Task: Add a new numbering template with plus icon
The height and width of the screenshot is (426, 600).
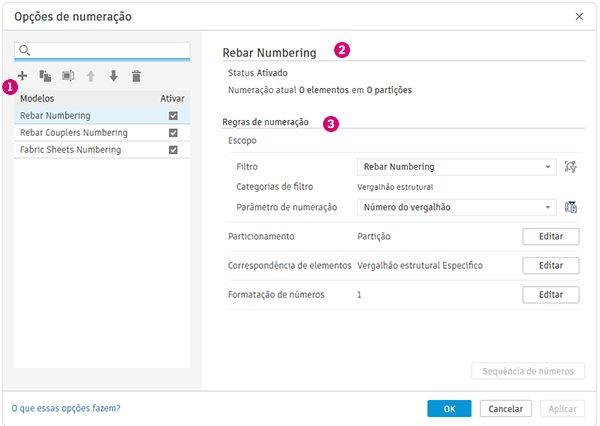Action: pyautogui.click(x=22, y=75)
